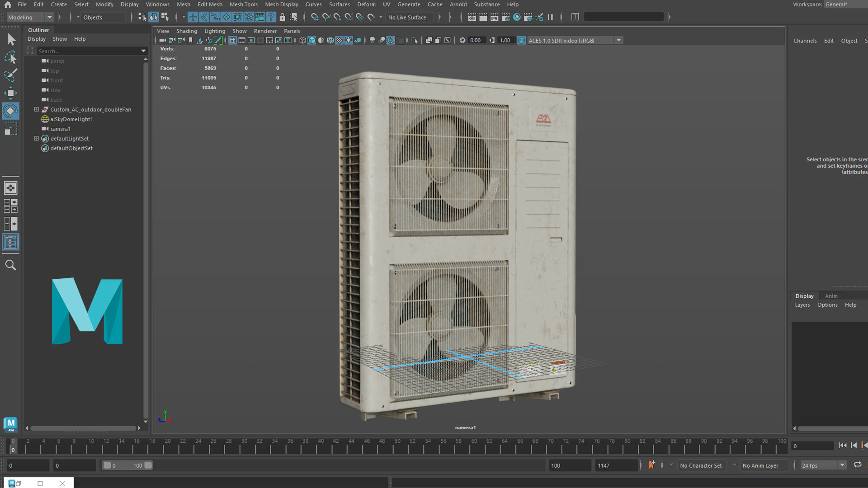Toggle the Outliner search filter icon
Screen dimensions: 868x488
pos(30,51)
